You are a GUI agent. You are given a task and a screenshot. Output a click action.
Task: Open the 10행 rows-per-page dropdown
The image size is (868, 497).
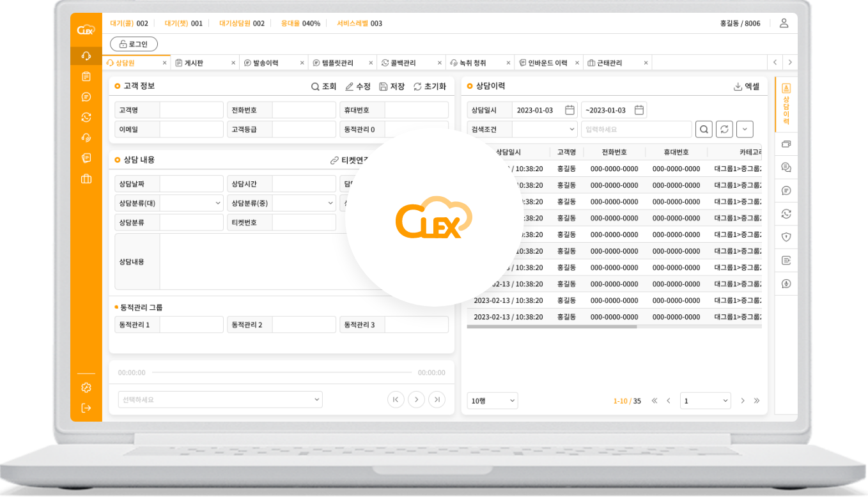(492, 401)
